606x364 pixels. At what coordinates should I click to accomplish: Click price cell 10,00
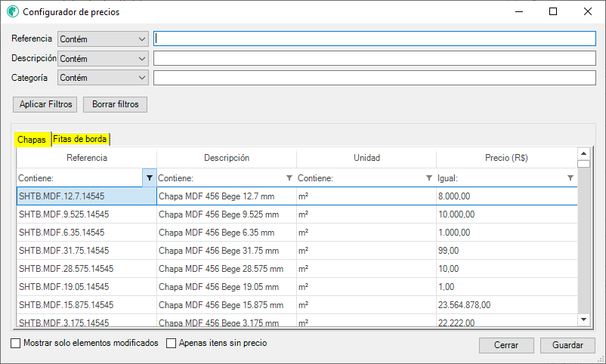507,269
